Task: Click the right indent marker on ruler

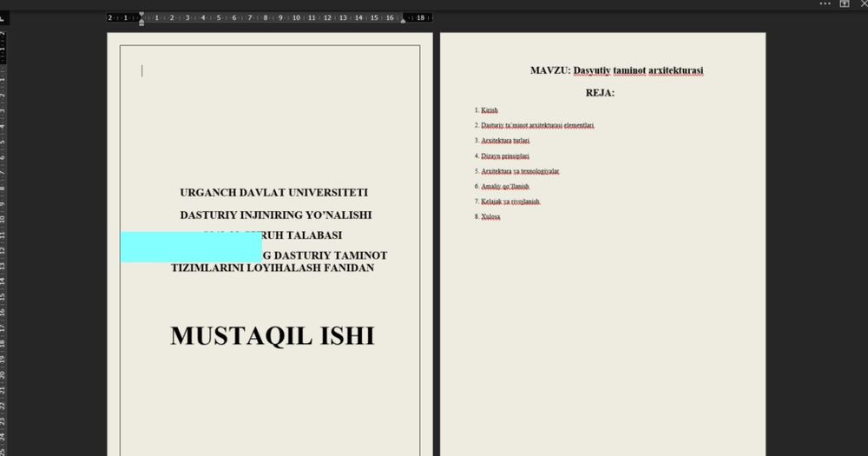Action: [403, 20]
